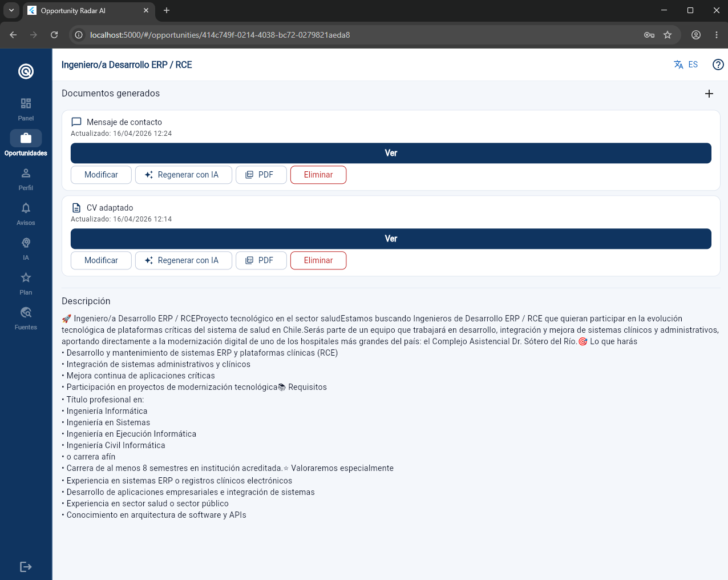Export Mensaje de contacto as PDF
This screenshot has width=728, height=580.
click(261, 175)
